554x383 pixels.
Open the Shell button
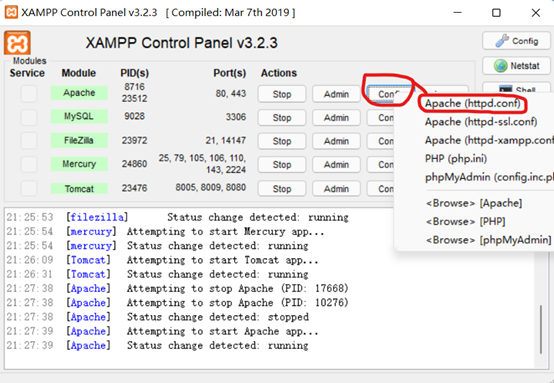tap(516, 89)
